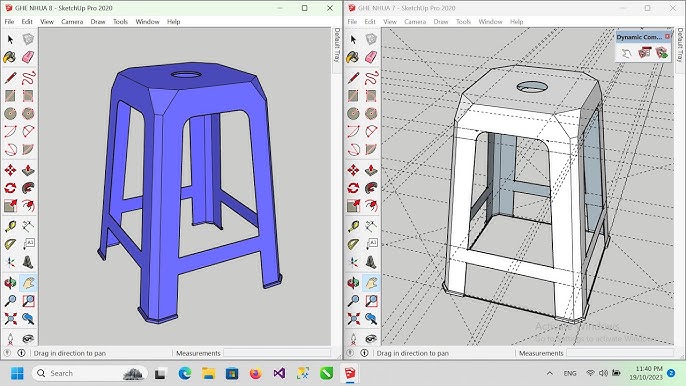Open Component Attributes in Dynamic Components toolbar
This screenshot has height=386, width=686.
662,53
